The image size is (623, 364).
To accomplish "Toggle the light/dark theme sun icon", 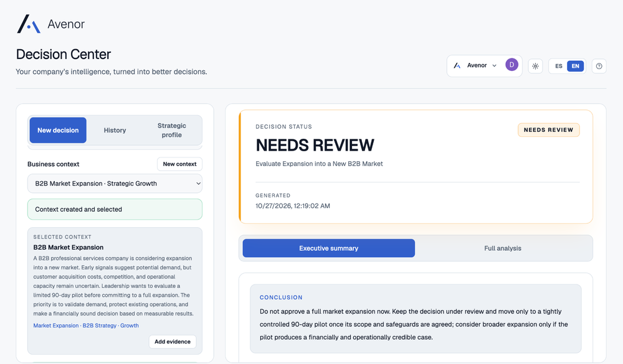I will point(535,67).
